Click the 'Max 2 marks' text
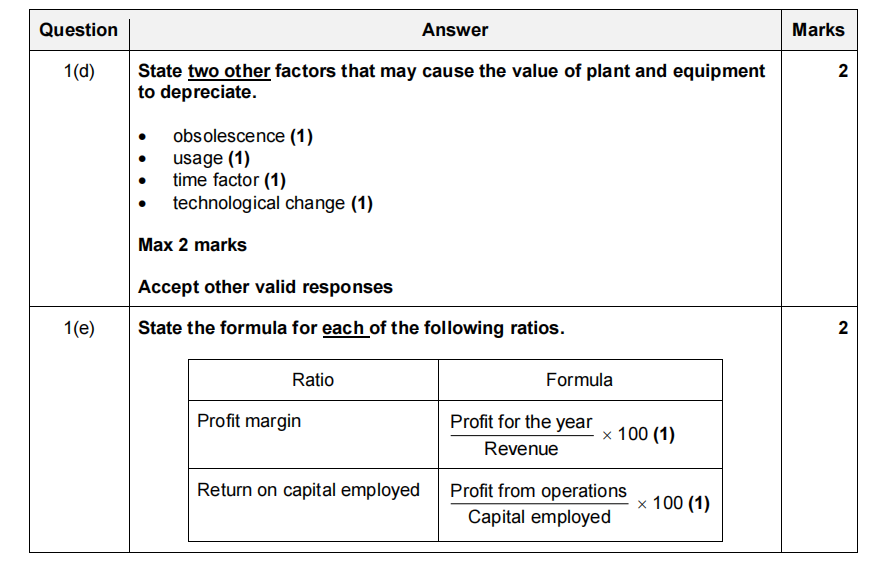The width and height of the screenshot is (882, 564). (x=192, y=244)
